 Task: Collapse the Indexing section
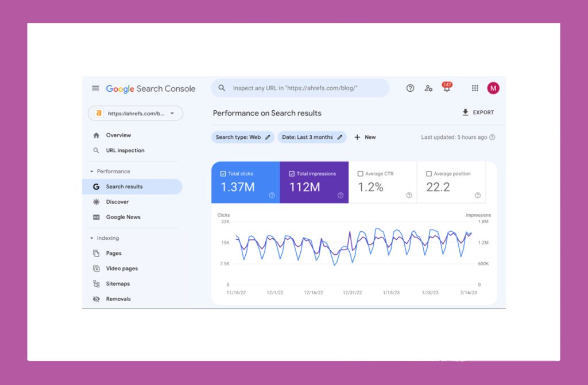92,238
